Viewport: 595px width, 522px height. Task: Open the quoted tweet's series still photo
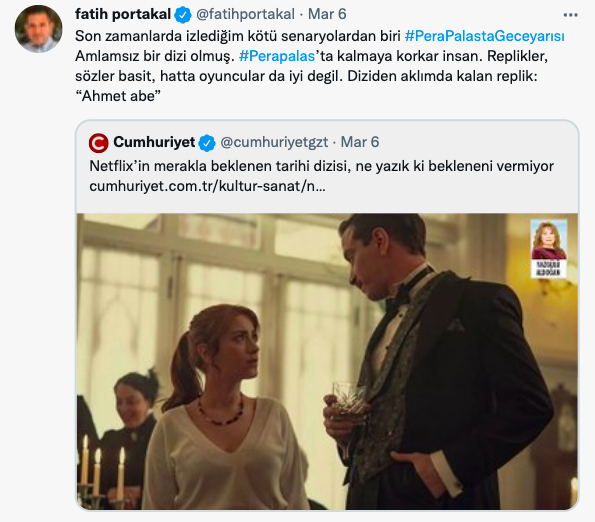[x=327, y=362]
